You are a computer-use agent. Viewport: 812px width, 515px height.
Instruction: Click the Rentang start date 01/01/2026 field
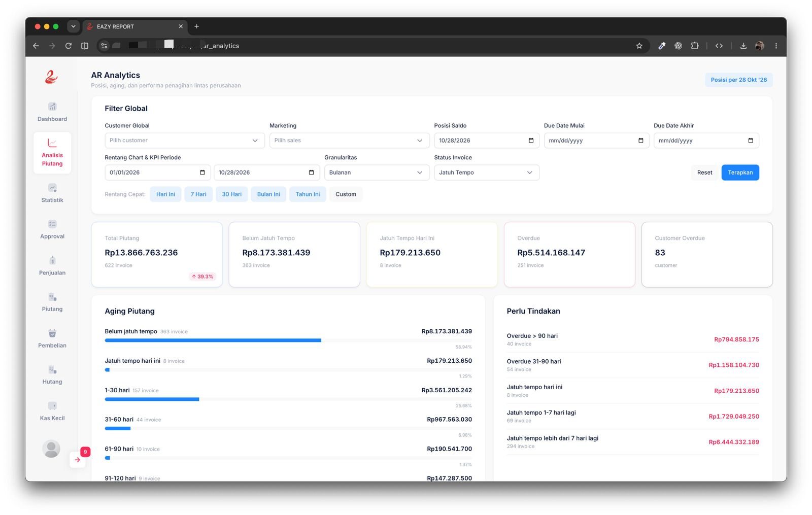tap(157, 173)
